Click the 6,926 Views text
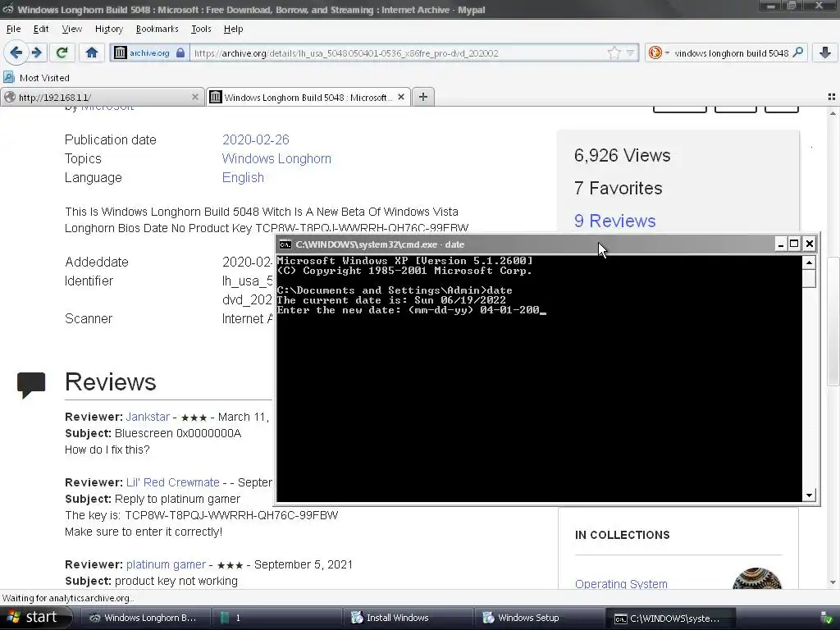This screenshot has height=630, width=840. click(x=622, y=155)
